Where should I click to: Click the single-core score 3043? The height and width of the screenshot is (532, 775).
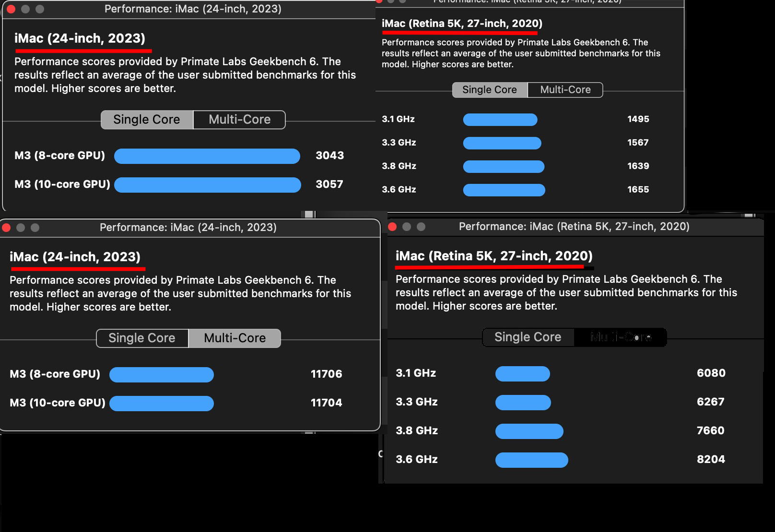[x=330, y=155]
